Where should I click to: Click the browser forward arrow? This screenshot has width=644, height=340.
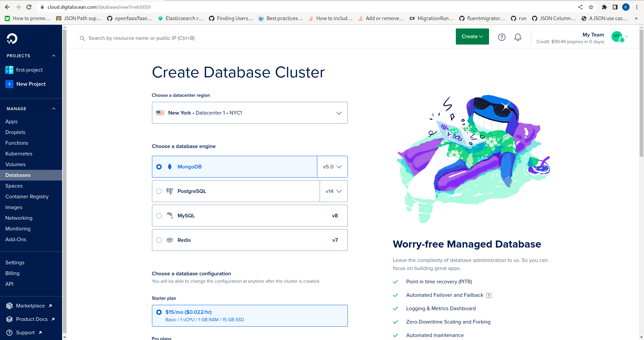[x=18, y=7]
